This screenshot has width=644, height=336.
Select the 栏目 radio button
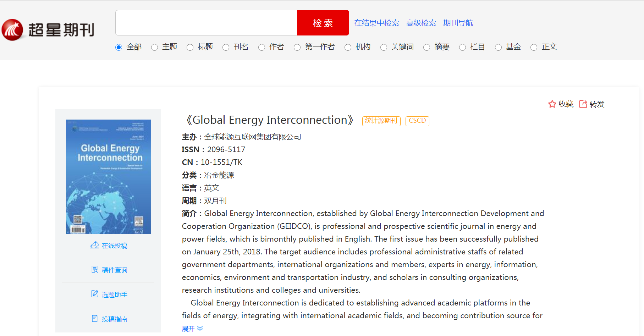pyautogui.click(x=463, y=47)
